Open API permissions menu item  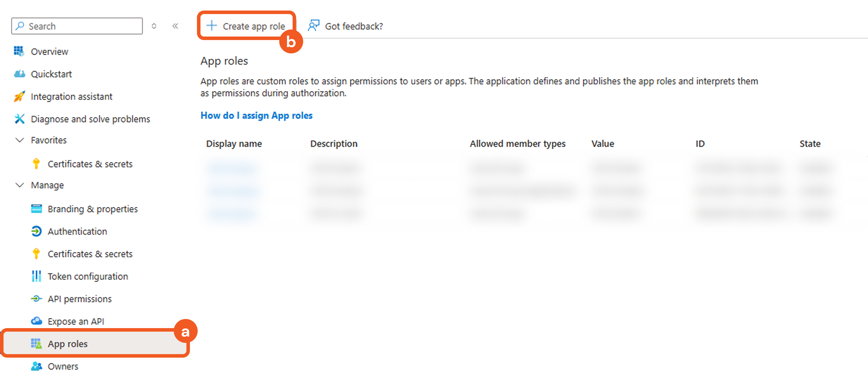(x=79, y=299)
